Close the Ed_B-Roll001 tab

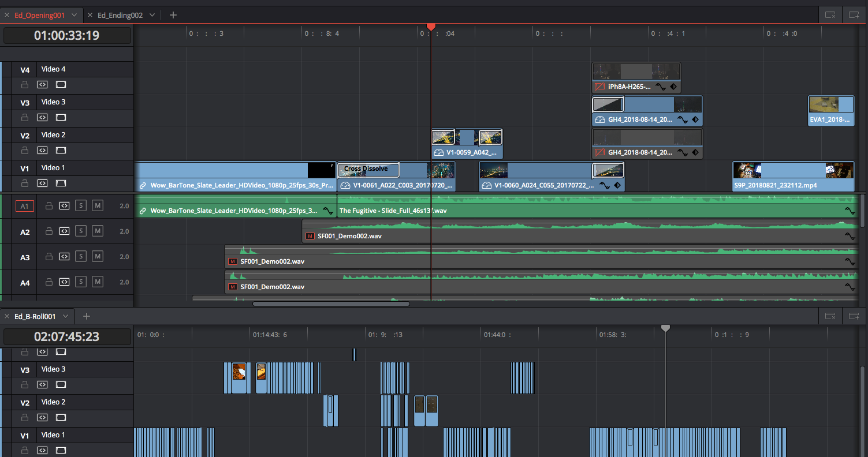(x=7, y=316)
